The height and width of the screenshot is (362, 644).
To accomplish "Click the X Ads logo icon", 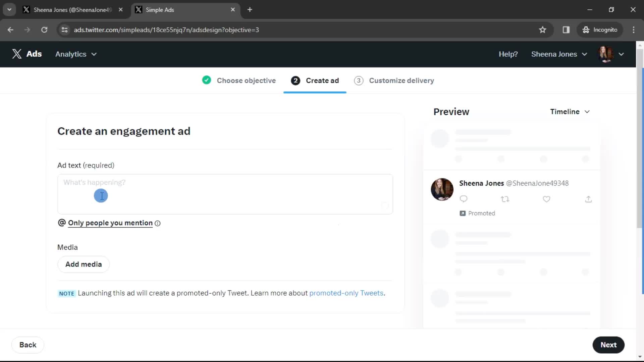I will tap(17, 54).
